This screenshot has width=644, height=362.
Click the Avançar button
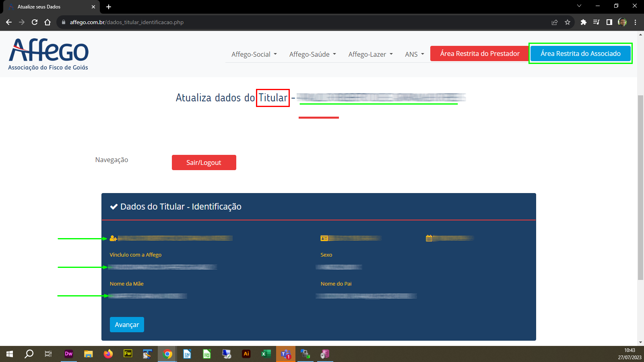[127, 325]
